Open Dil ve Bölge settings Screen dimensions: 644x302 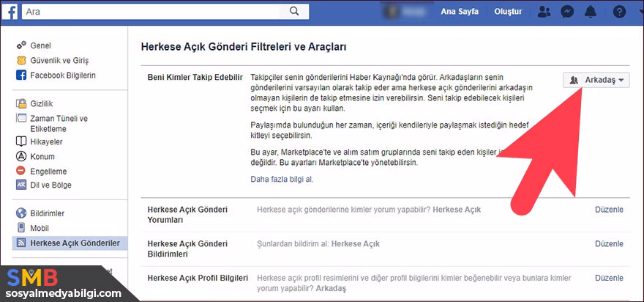tap(51, 185)
